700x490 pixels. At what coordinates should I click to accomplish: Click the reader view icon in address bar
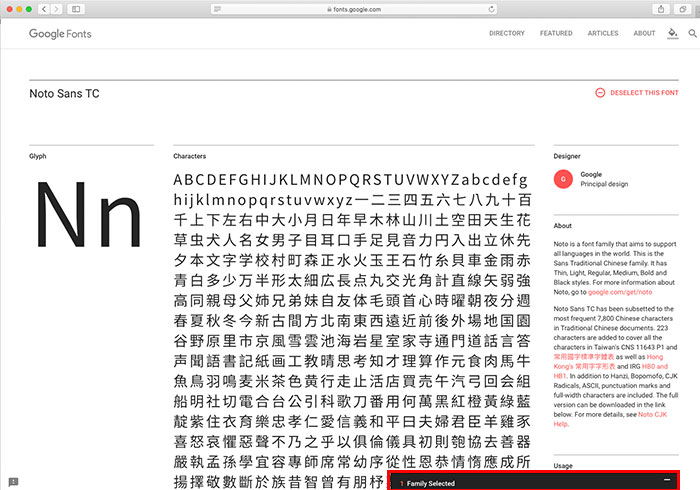tap(217, 9)
